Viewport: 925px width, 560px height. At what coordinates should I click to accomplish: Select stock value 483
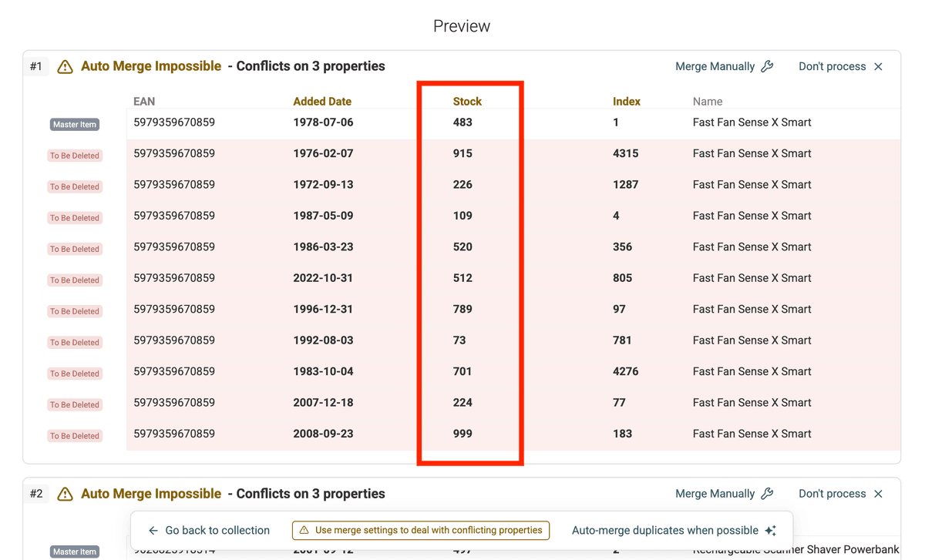[x=462, y=122]
